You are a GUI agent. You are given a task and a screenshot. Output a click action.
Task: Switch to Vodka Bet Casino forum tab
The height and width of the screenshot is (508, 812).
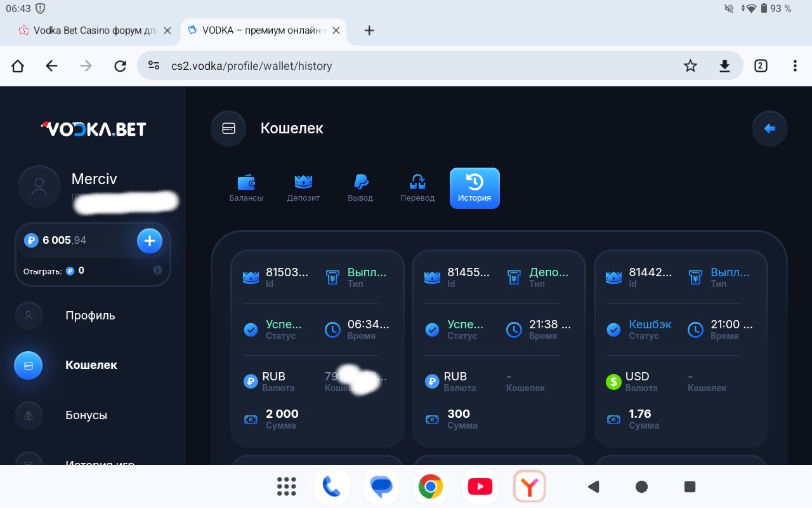89,30
